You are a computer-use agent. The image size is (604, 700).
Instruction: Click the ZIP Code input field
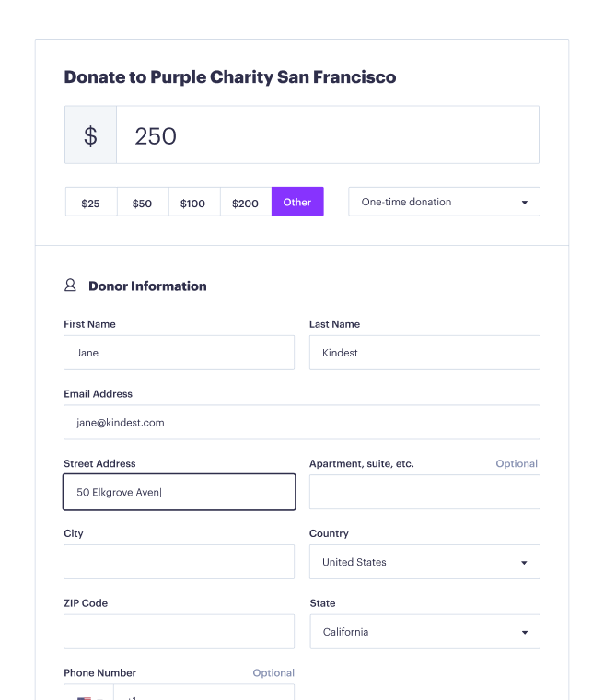tap(179, 632)
